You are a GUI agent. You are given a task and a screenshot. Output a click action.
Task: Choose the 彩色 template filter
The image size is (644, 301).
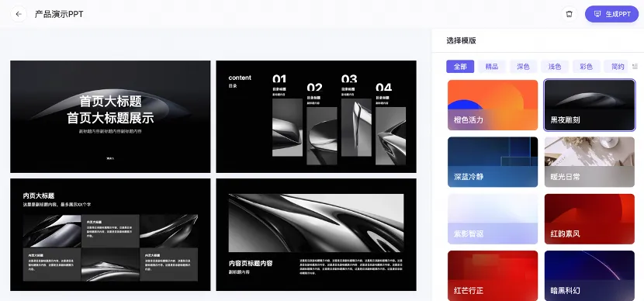pyautogui.click(x=587, y=67)
